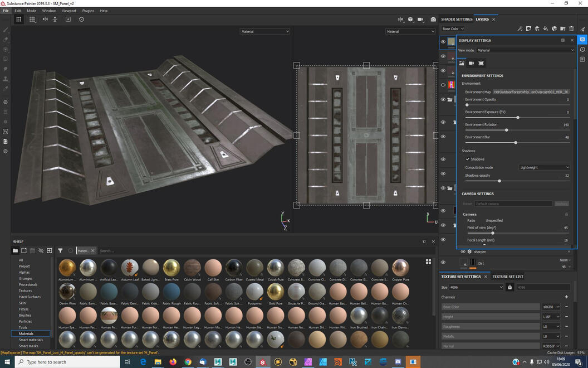Open the Viewport menu

click(x=69, y=11)
